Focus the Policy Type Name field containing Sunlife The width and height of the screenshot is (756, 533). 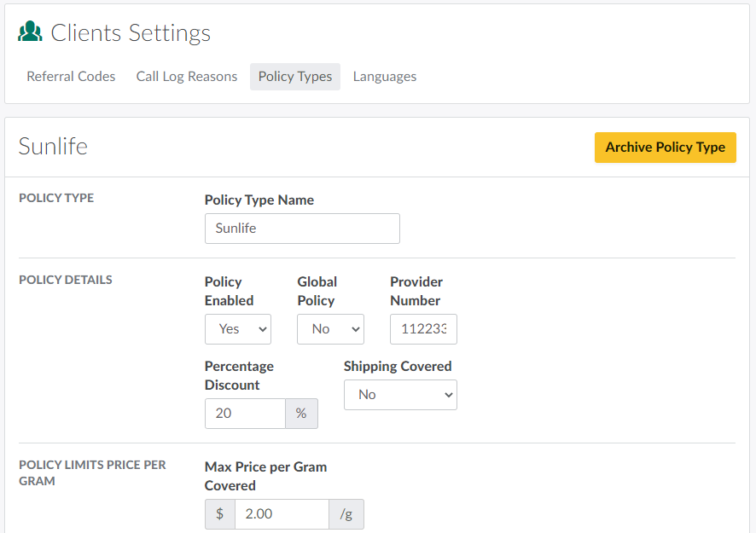(x=302, y=229)
